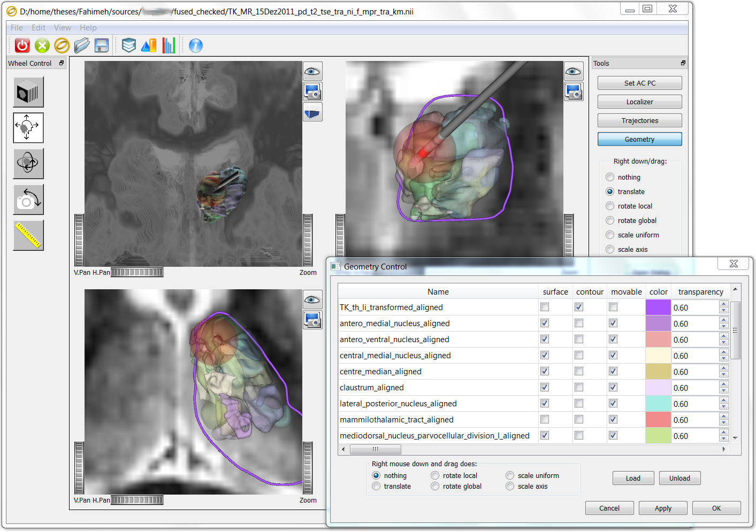Click the Trajectories button

click(639, 121)
